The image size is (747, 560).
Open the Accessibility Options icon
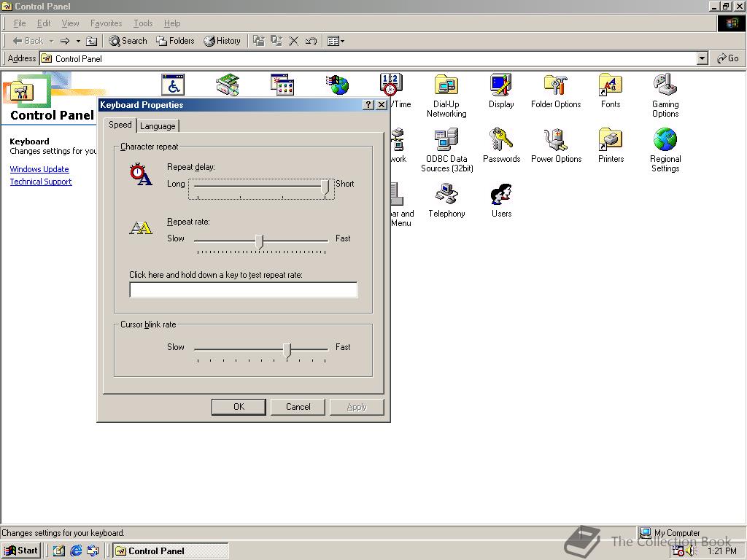pos(172,85)
